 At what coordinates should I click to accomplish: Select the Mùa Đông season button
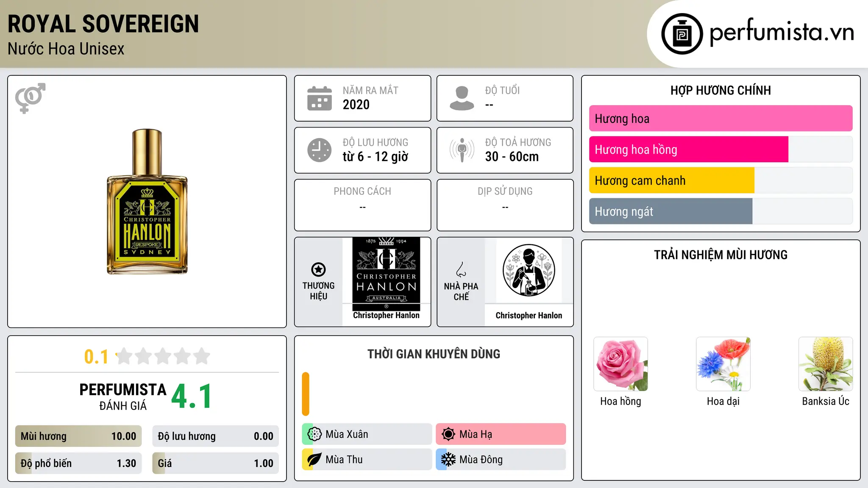pyautogui.click(x=501, y=460)
